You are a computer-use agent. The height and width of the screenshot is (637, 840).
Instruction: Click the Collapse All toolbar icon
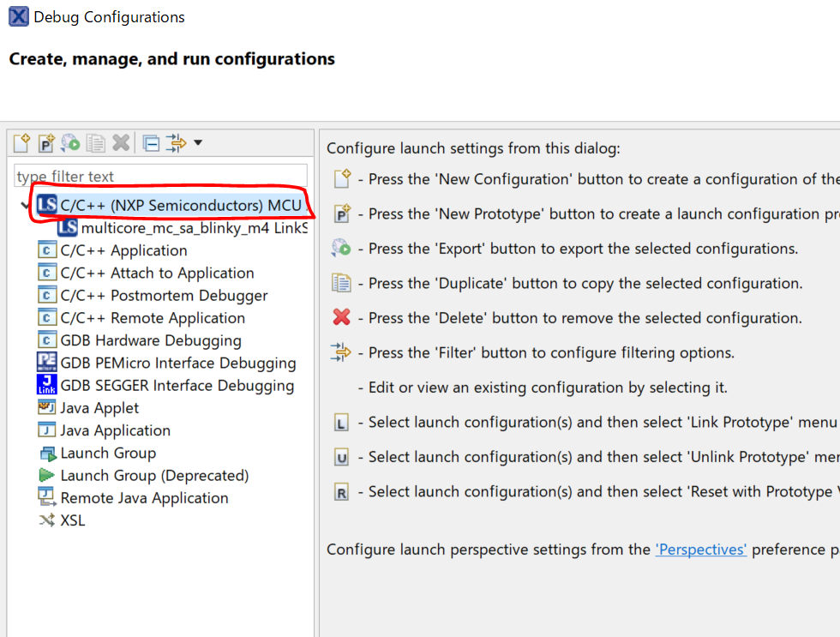coord(152,143)
